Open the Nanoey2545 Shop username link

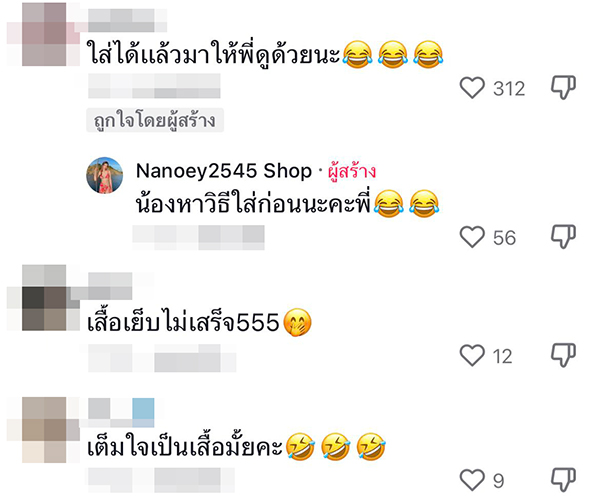pyautogui.click(x=224, y=171)
